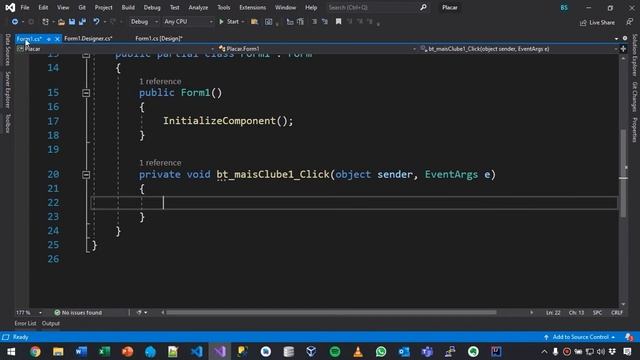Toggle the bookmark icon in the toolbar
Screen dimensions: 640x360
(338, 22)
